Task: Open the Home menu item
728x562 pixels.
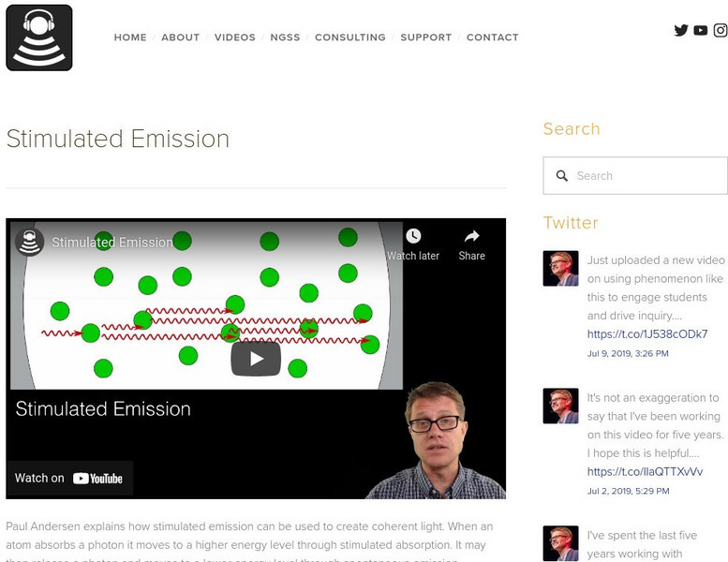Action: click(130, 37)
